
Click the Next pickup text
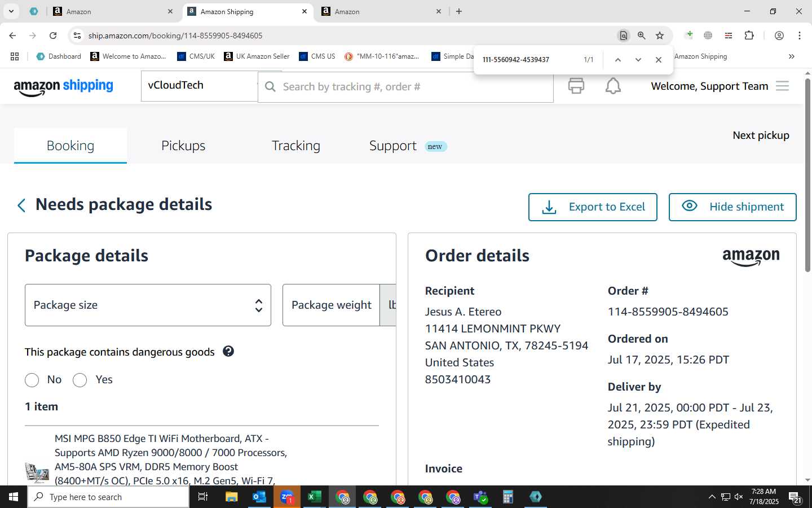pos(761,135)
